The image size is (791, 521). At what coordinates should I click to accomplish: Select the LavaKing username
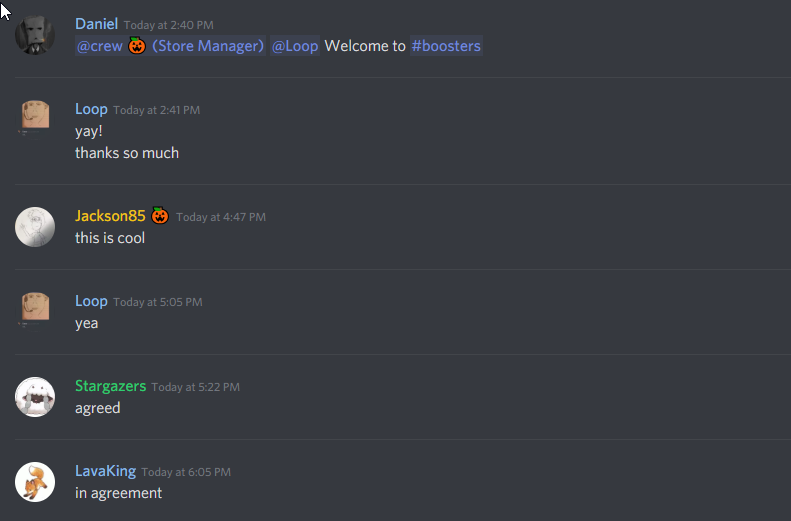105,471
